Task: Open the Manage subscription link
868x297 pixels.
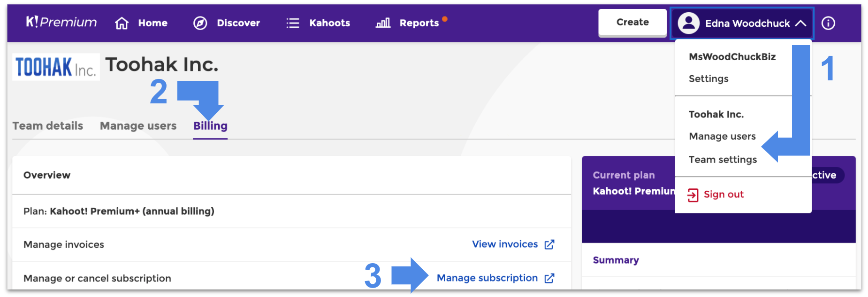Action: [x=487, y=278]
